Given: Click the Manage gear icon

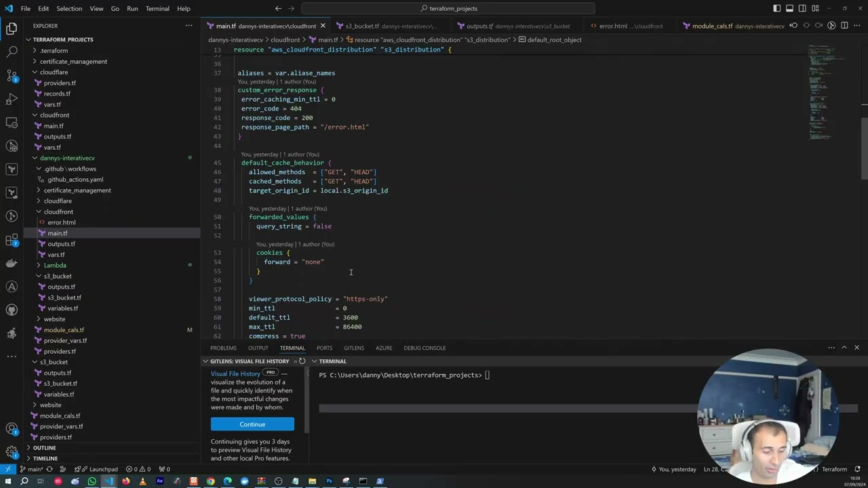Looking at the screenshot, I should coord(12,451).
